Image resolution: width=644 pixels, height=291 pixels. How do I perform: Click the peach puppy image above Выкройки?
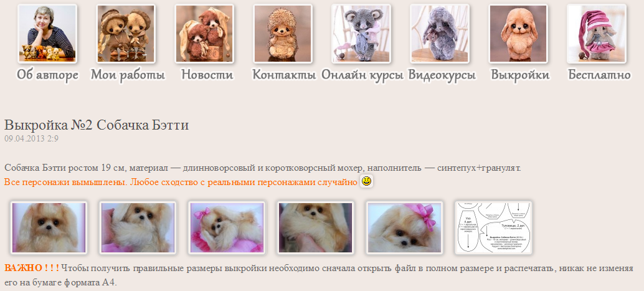[518, 34]
